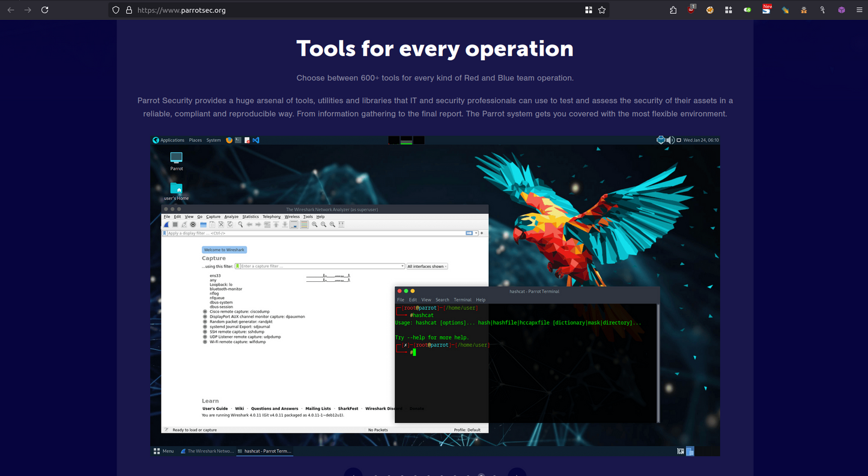868x476 pixels.
Task: Click the Firefox icon in the Parrot top panel
Action: coord(229,140)
